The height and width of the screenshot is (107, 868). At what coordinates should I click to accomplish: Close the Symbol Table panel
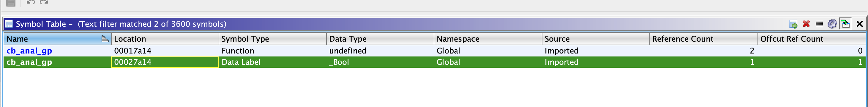coord(860,24)
